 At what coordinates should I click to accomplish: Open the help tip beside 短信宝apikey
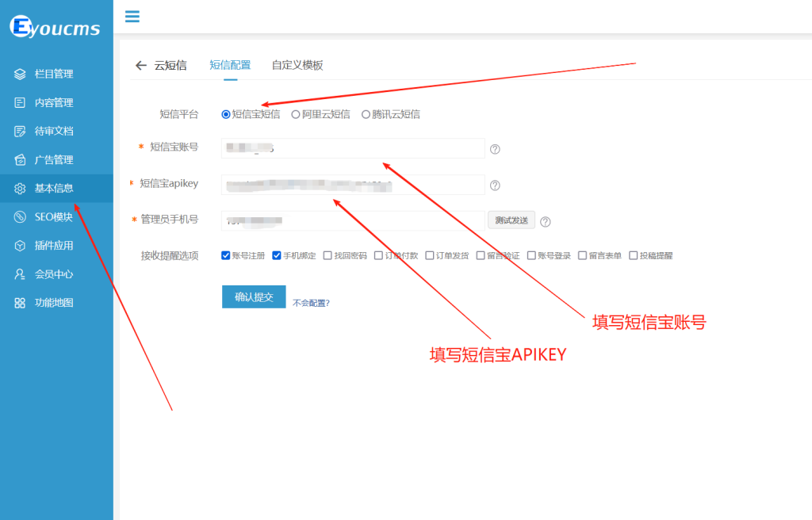496,183
